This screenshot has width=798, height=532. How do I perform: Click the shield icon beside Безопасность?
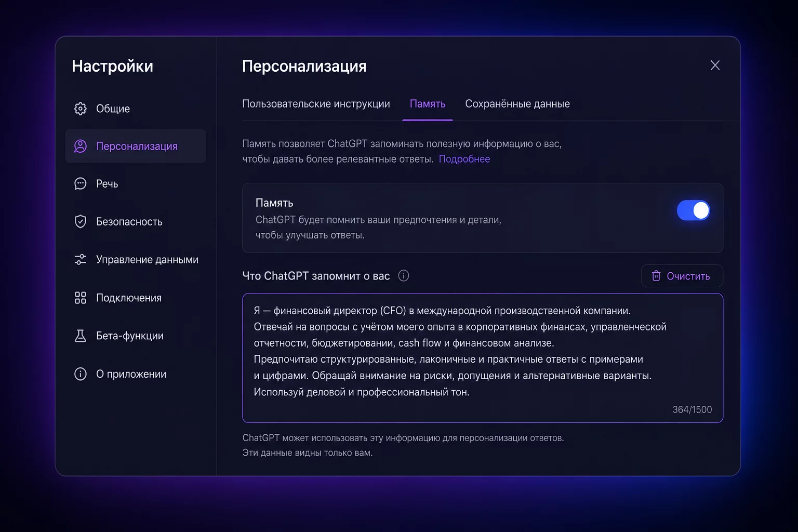click(x=81, y=221)
